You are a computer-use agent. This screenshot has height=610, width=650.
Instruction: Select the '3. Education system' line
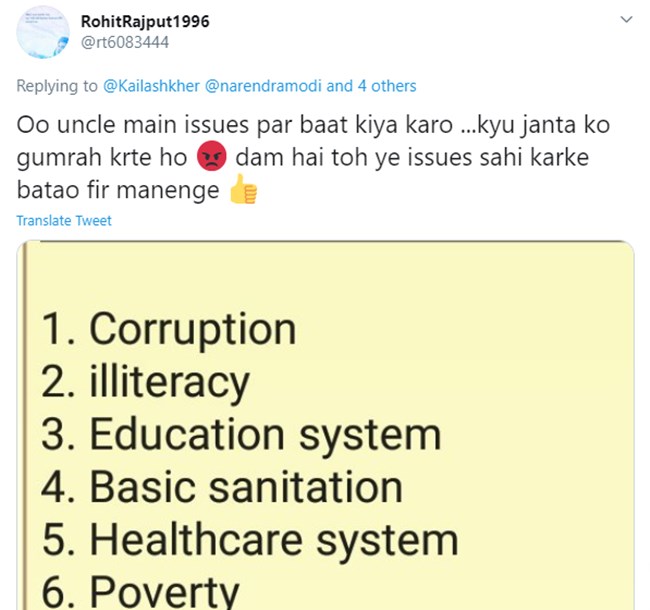coord(241,434)
